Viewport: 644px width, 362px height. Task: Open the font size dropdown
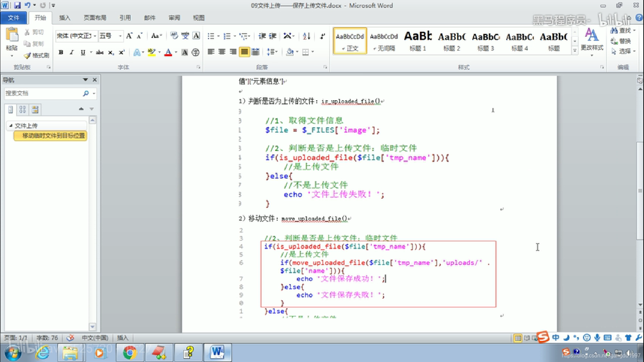[120, 36]
